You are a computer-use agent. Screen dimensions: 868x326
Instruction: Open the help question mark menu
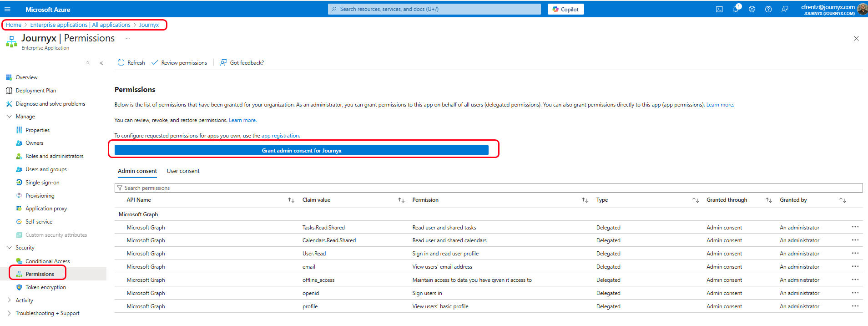point(768,9)
